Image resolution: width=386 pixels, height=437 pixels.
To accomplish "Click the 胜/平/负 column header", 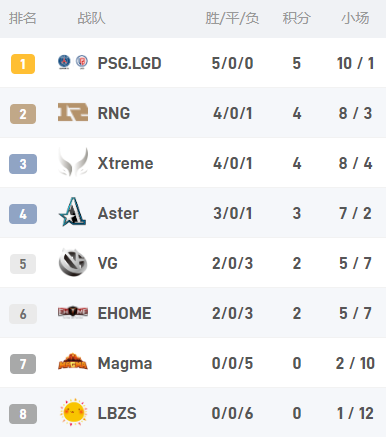I will pos(232,18).
